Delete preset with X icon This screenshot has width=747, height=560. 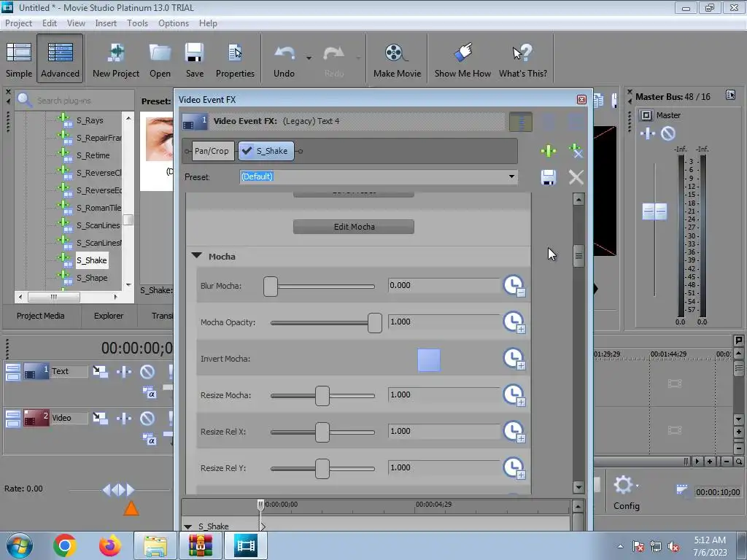pyautogui.click(x=576, y=177)
